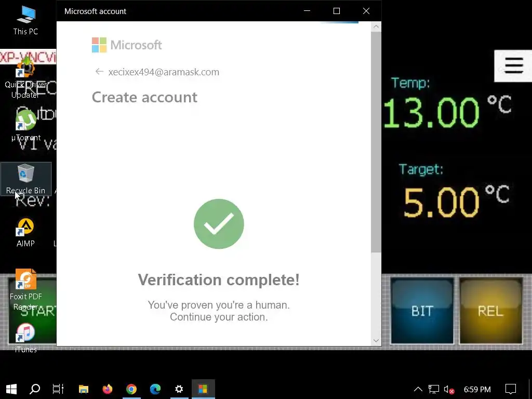This screenshot has height=399, width=532.
Task: Click the vertical scrollbar thumb
Action: click(376, 142)
